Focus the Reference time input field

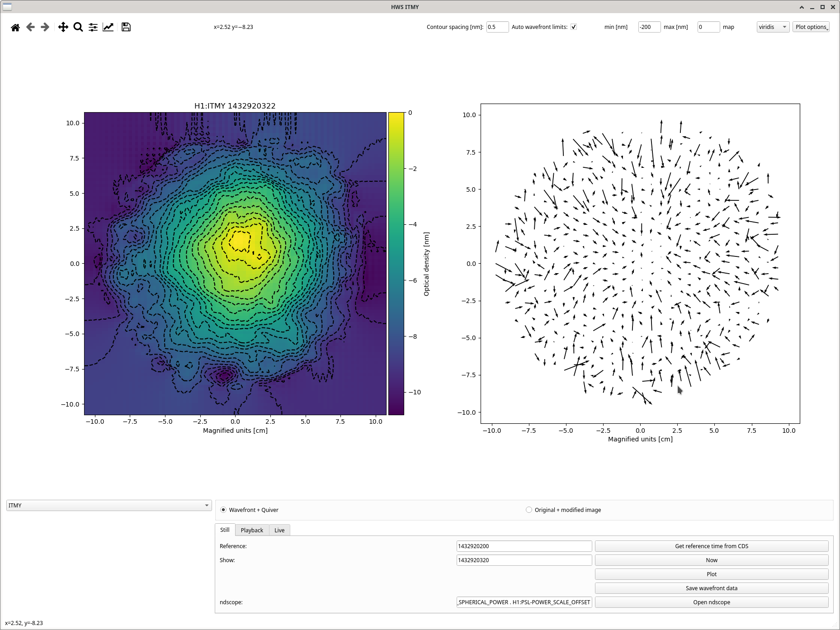coord(524,546)
